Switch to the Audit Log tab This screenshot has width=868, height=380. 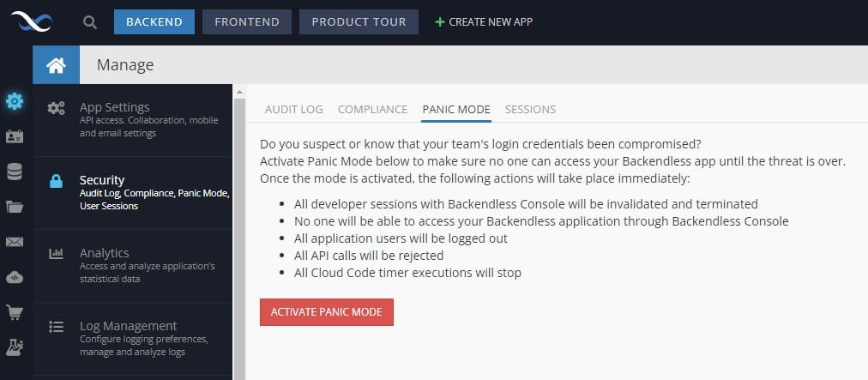pos(294,109)
